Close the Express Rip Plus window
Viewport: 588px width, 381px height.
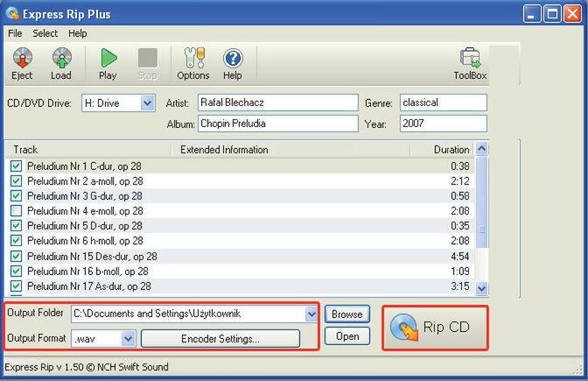coord(573,14)
